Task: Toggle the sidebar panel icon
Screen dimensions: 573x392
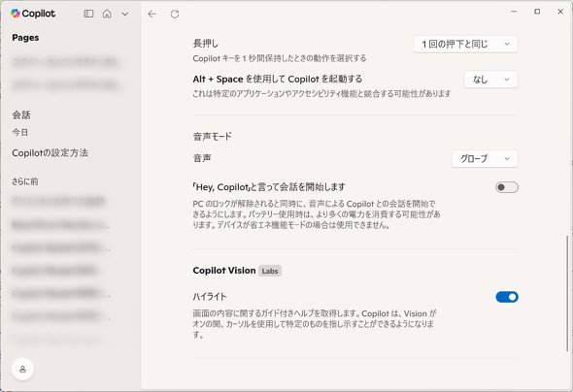Action: [x=88, y=14]
